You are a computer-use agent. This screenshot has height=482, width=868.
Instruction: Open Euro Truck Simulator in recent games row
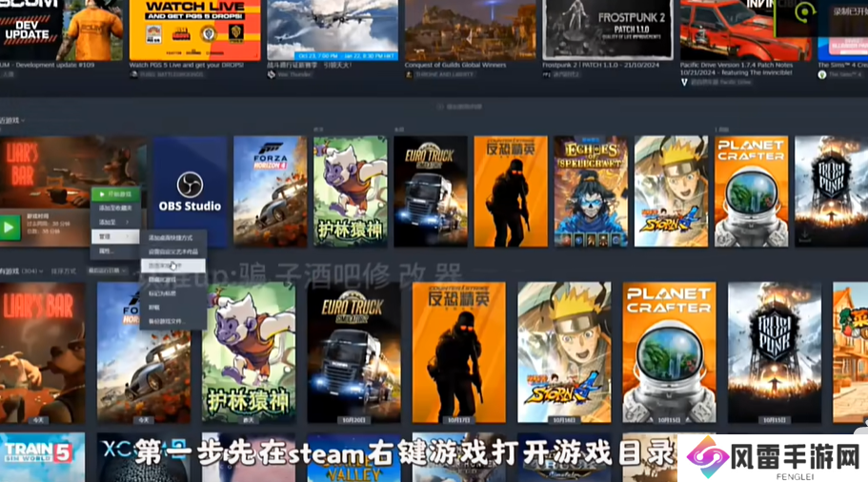tap(430, 191)
